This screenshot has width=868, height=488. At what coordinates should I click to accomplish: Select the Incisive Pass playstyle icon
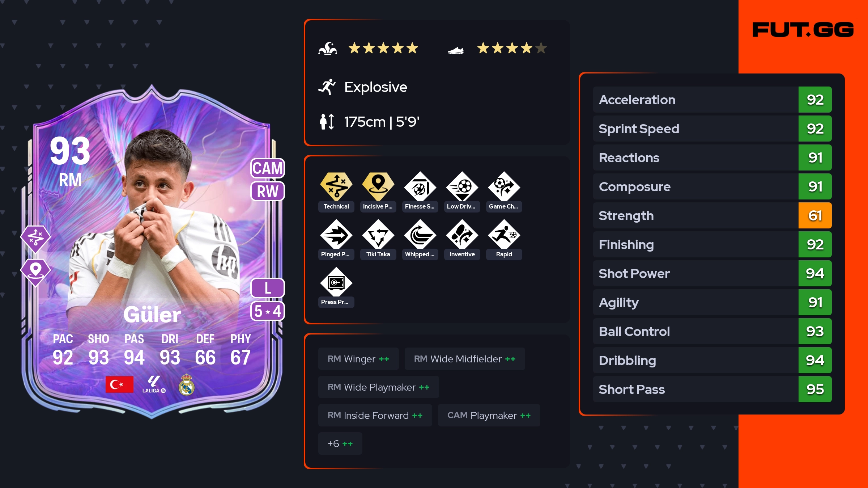(378, 186)
